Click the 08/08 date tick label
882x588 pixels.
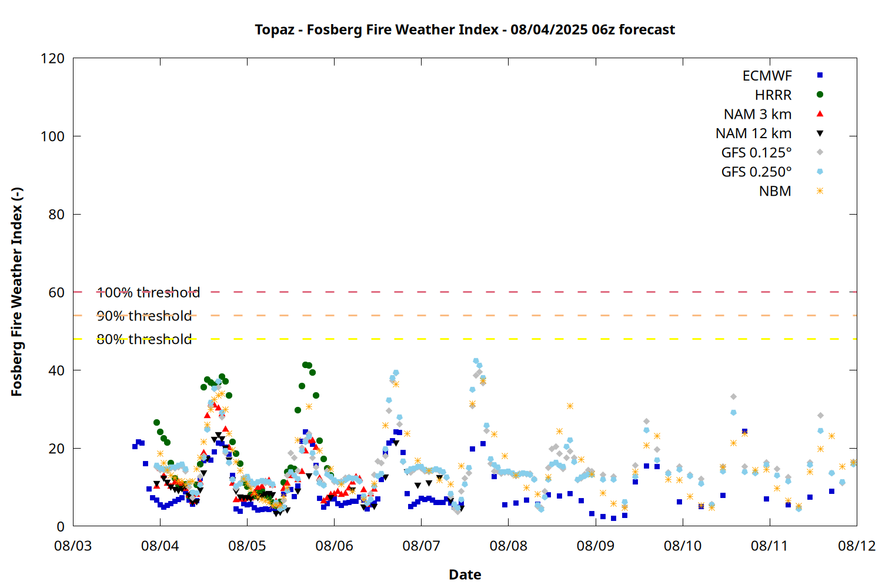tap(509, 546)
